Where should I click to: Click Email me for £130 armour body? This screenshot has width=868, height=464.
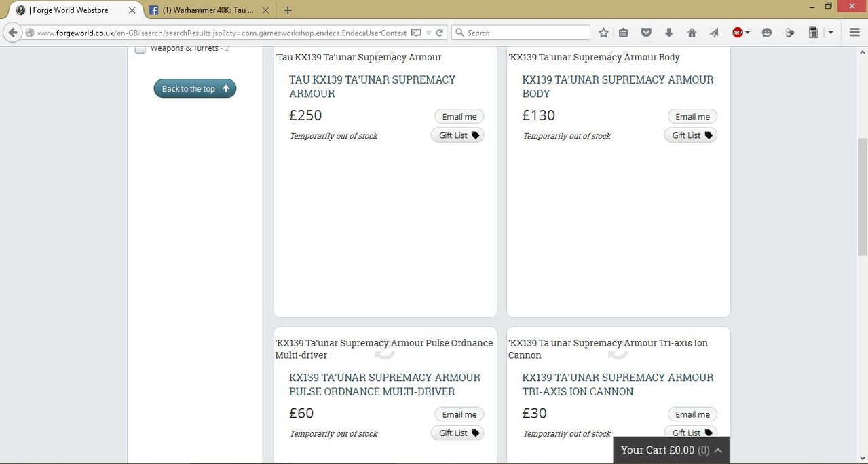click(x=692, y=116)
